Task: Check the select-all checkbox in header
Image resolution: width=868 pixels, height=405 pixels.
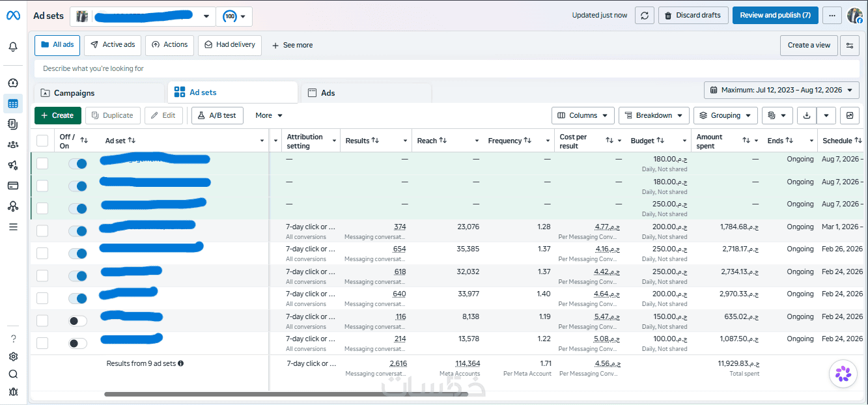Action: coord(42,141)
